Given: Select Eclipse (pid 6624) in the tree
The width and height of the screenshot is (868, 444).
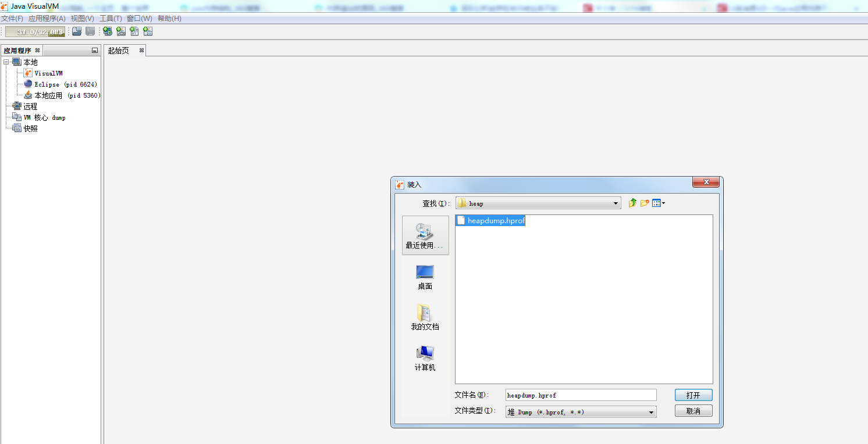Looking at the screenshot, I should pyautogui.click(x=66, y=84).
